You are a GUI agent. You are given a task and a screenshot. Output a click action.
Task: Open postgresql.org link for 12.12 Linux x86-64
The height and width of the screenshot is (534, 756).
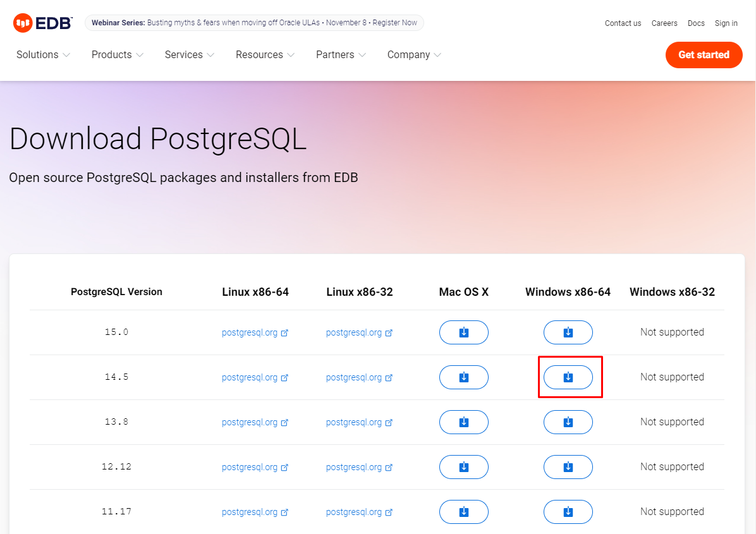click(255, 467)
